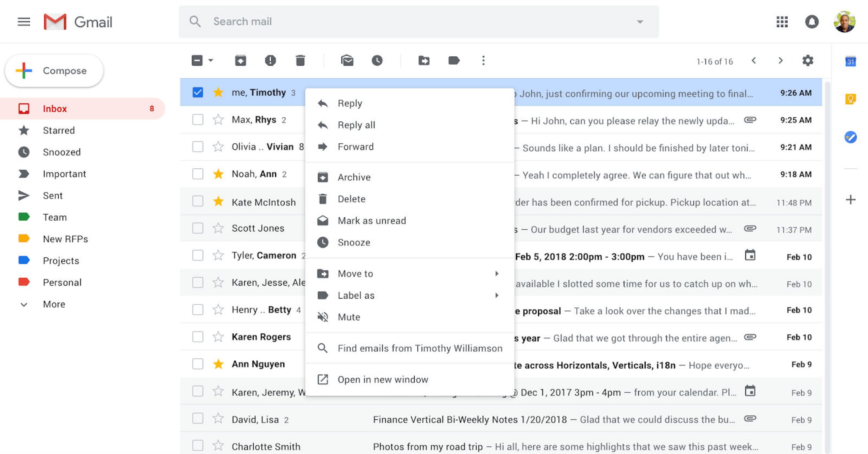Screen dimensions: 868x454
Task: Expand More labels in sidebar
Action: tap(54, 304)
